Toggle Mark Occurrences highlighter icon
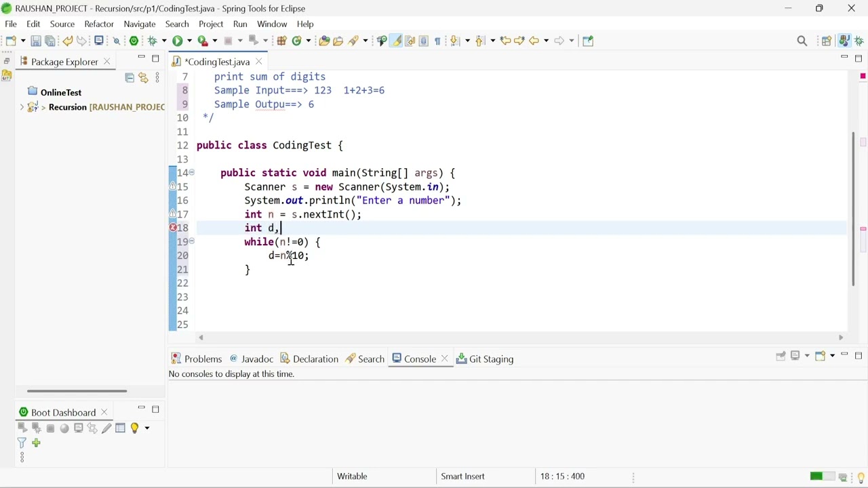Screen dimensions: 868x488 tap(397, 41)
